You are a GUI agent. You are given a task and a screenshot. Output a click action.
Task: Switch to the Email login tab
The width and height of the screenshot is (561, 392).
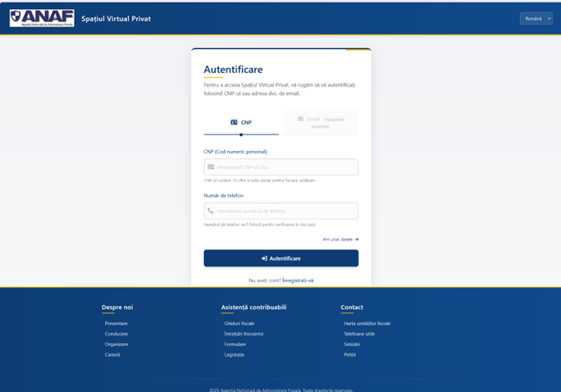[x=321, y=122]
